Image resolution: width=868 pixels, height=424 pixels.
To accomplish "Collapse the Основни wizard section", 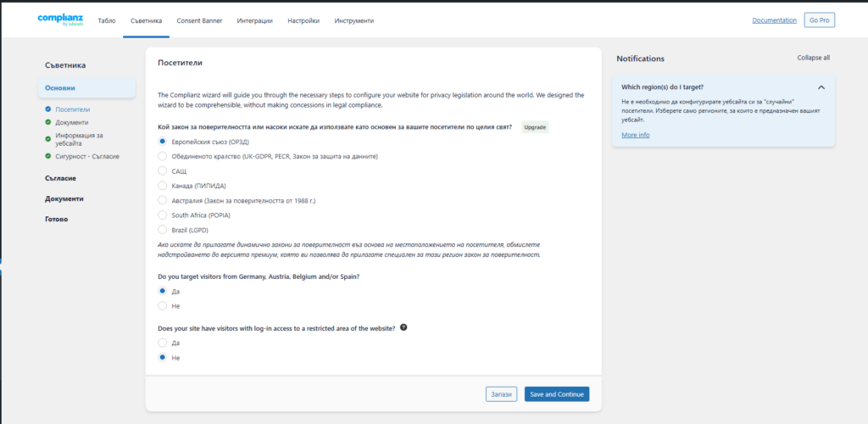I will point(86,88).
